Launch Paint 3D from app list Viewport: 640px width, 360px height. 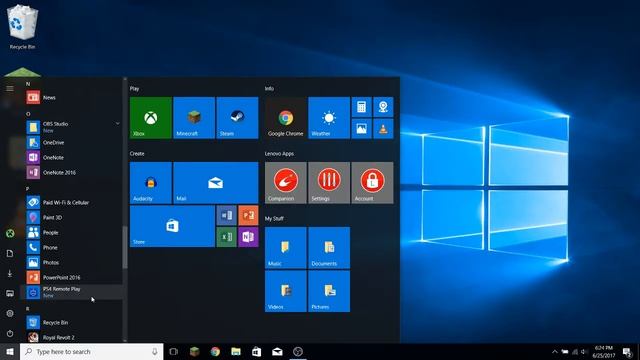pyautogui.click(x=71, y=218)
